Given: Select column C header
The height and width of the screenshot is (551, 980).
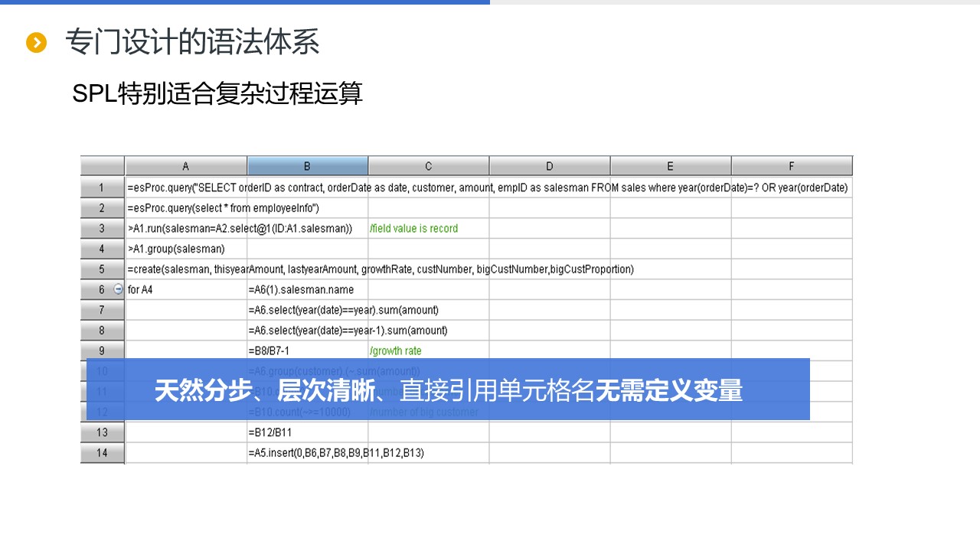Looking at the screenshot, I should pos(428,166).
